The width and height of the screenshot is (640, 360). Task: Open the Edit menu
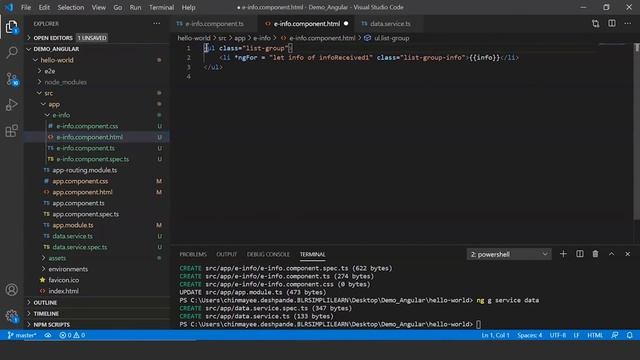44,7
